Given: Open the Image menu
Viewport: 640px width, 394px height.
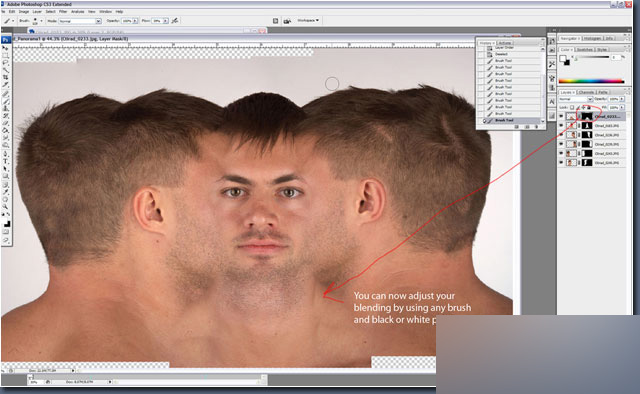Looking at the screenshot, I should coord(24,11).
